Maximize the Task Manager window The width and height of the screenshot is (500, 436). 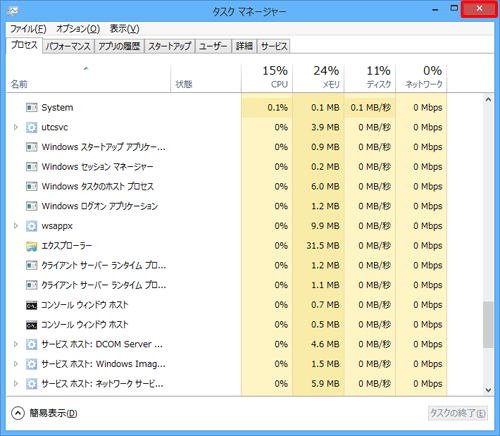[454, 9]
